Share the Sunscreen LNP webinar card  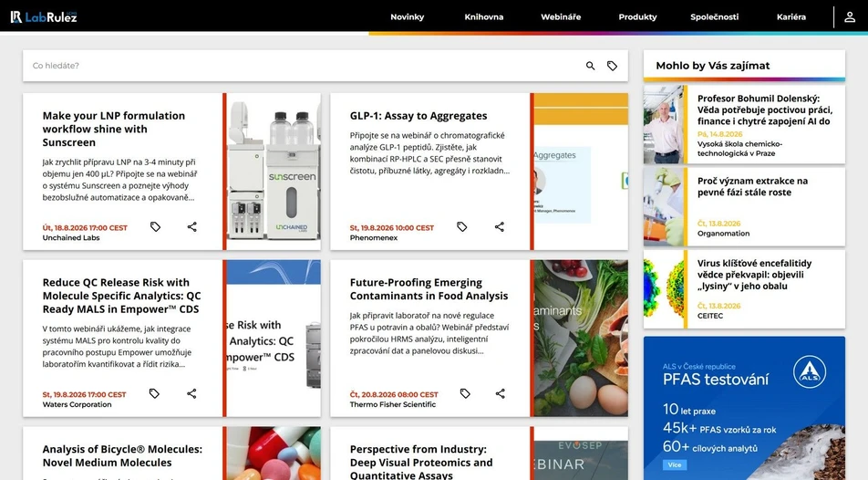pos(191,226)
